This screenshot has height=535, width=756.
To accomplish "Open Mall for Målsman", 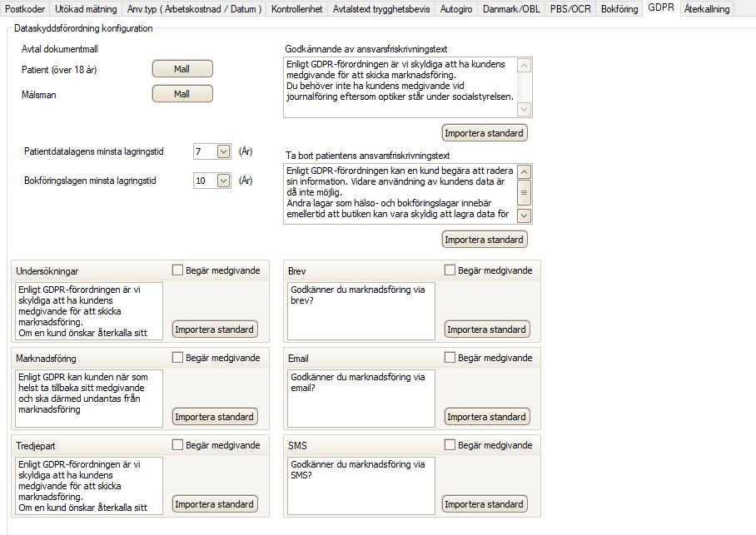I will [x=182, y=94].
